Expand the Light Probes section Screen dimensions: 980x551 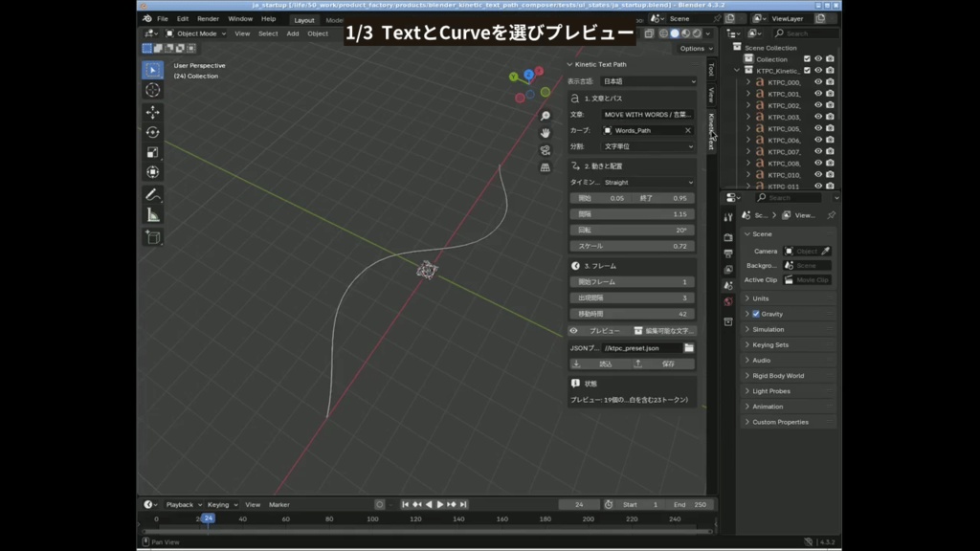771,391
